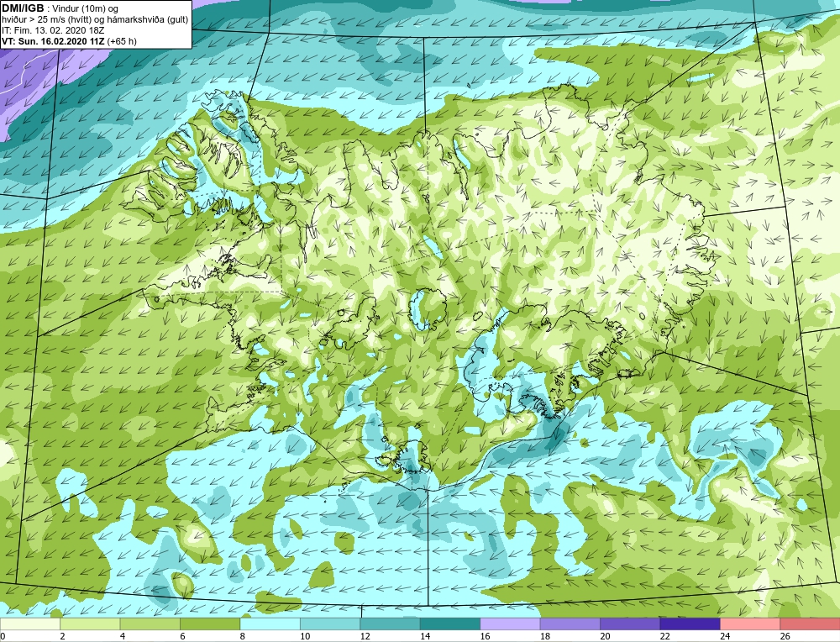Click the legend scale label '20'
Image resolution: width=840 pixels, height=642 pixels.
coord(605,636)
